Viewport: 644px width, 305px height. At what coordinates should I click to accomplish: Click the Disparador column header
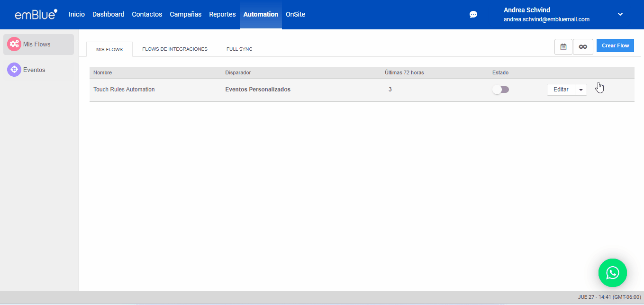(238, 73)
